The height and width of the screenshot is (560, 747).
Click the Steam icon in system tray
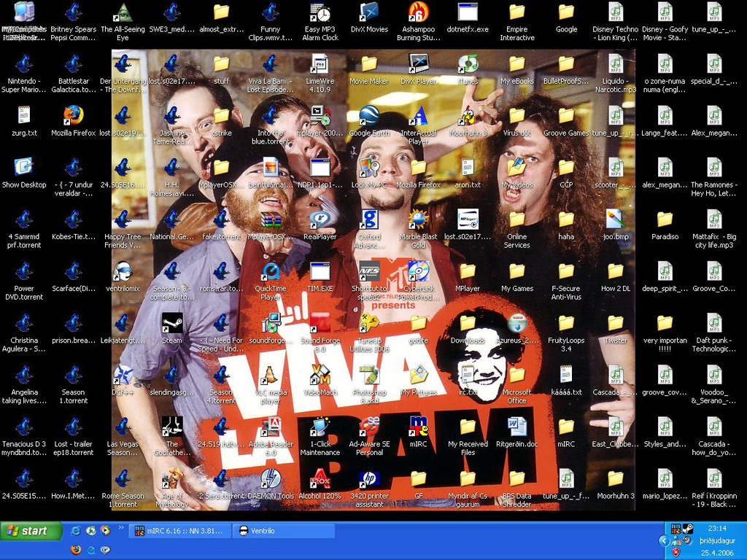click(x=687, y=529)
